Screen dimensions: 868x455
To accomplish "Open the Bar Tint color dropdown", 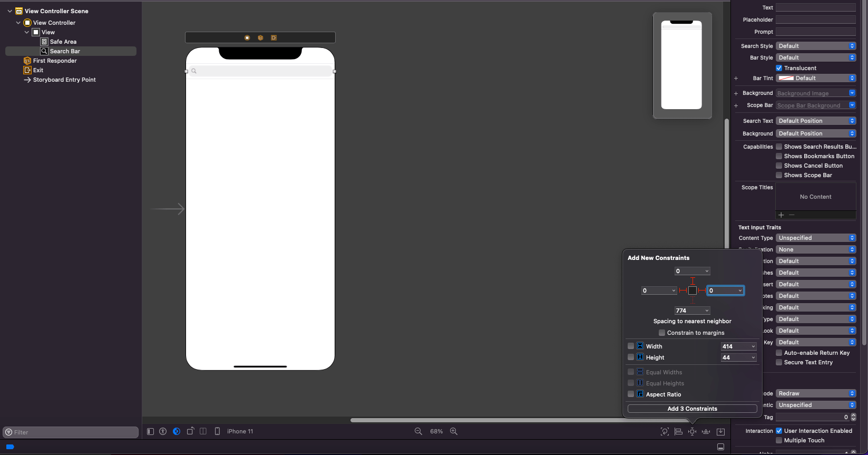I will click(816, 78).
